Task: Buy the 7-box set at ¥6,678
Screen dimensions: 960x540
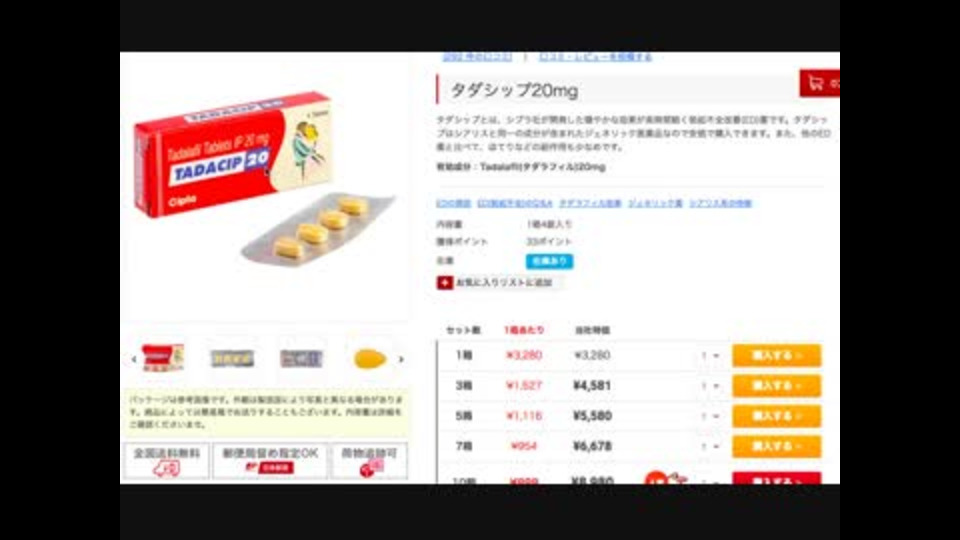Action: [x=776, y=446]
